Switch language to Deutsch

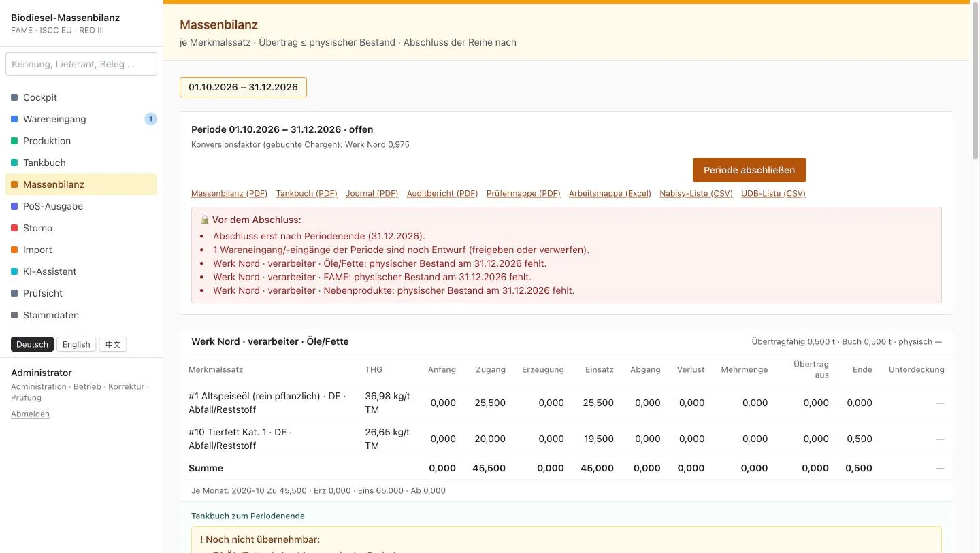32,344
